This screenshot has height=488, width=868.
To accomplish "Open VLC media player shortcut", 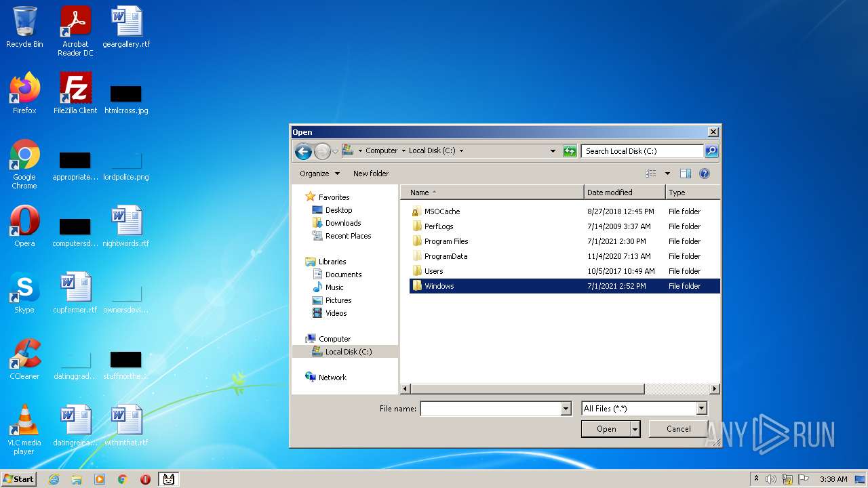I will click(x=24, y=430).
